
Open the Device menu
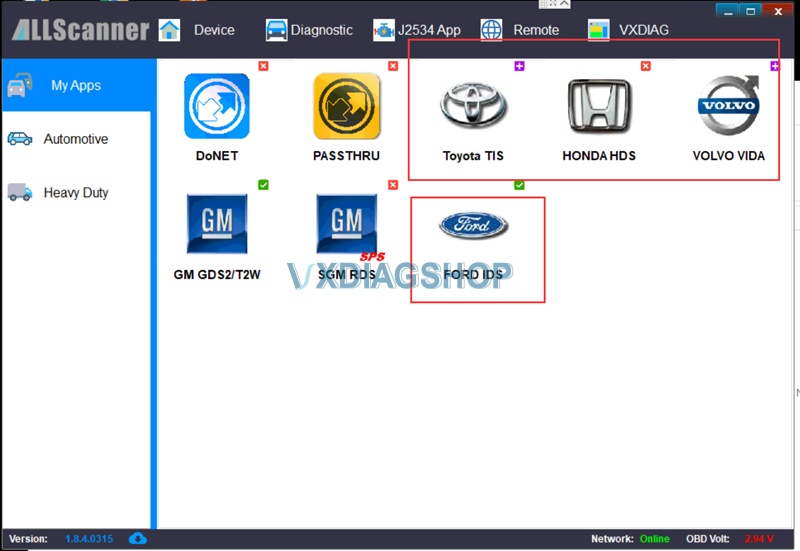coord(214,30)
